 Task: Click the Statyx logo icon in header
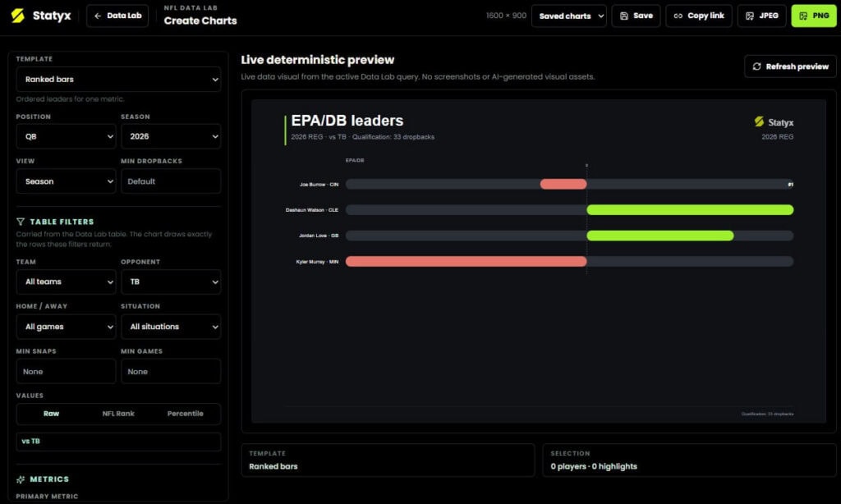coord(18,16)
